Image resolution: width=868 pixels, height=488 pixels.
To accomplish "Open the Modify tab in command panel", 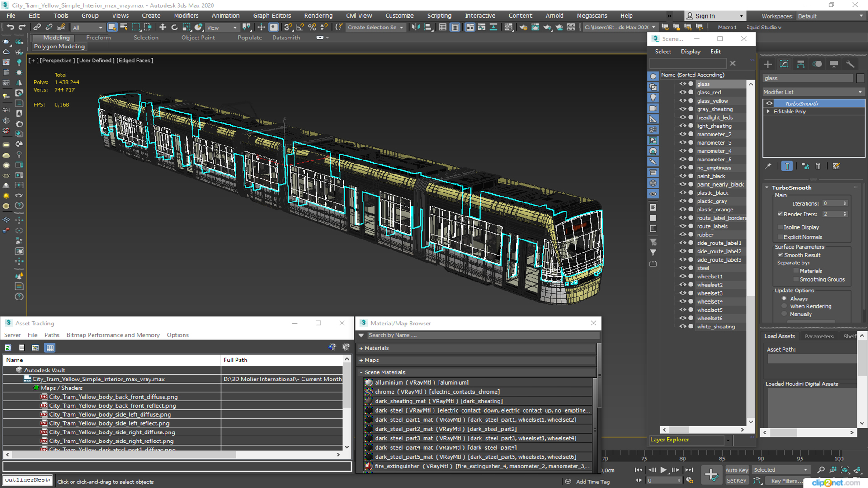I will [x=784, y=64].
